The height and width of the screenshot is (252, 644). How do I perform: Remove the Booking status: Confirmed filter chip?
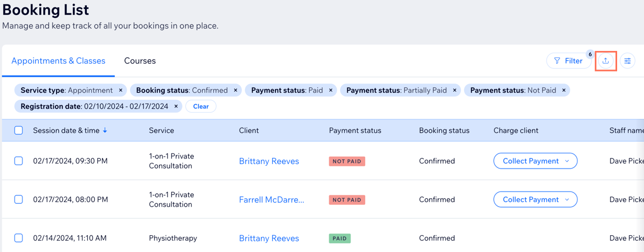pos(236,90)
